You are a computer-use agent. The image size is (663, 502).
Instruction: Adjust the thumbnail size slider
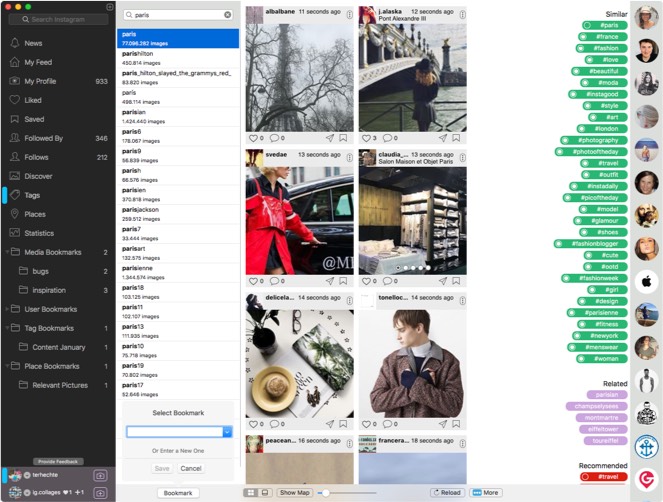(326, 493)
